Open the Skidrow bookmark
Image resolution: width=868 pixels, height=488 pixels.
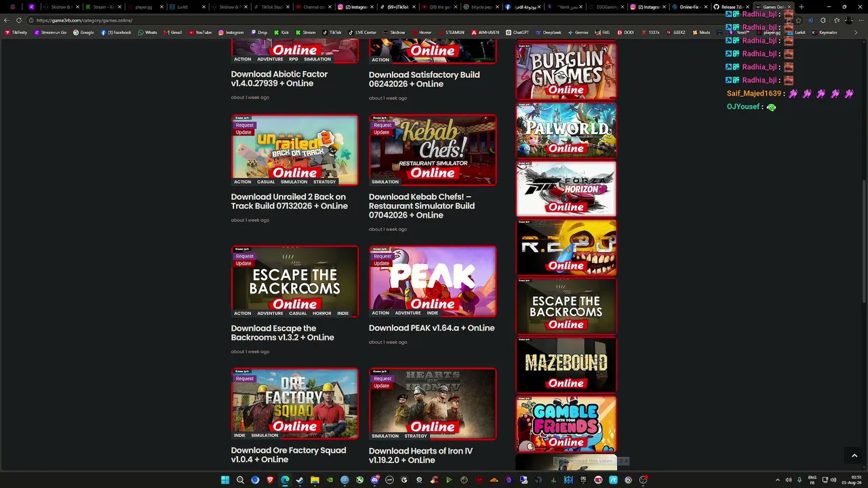394,33
